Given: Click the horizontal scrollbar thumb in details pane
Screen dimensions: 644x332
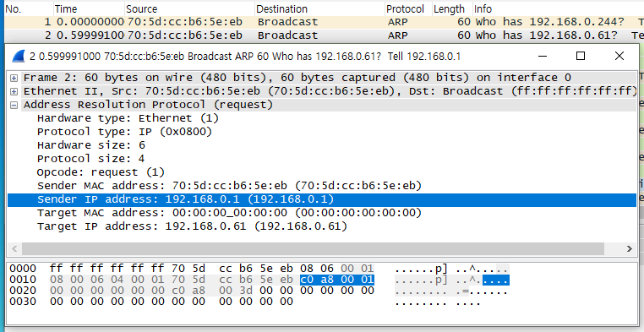Looking at the screenshot, I should [313, 248].
